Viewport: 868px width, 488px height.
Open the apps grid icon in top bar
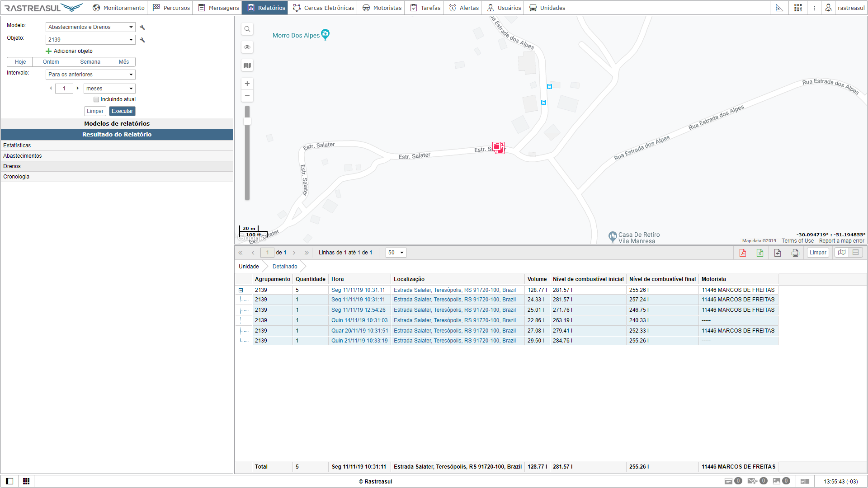point(798,8)
